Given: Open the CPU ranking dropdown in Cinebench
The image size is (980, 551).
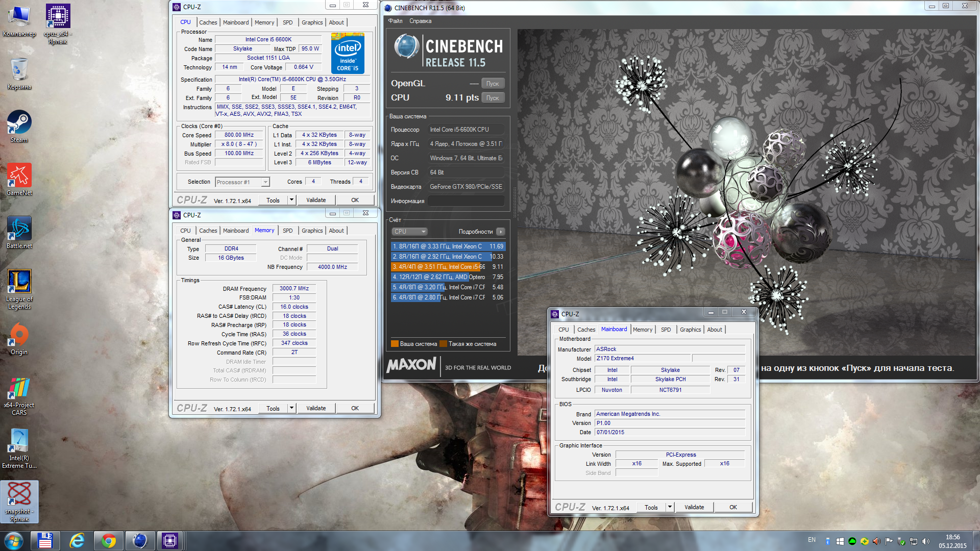Looking at the screenshot, I should point(409,232).
